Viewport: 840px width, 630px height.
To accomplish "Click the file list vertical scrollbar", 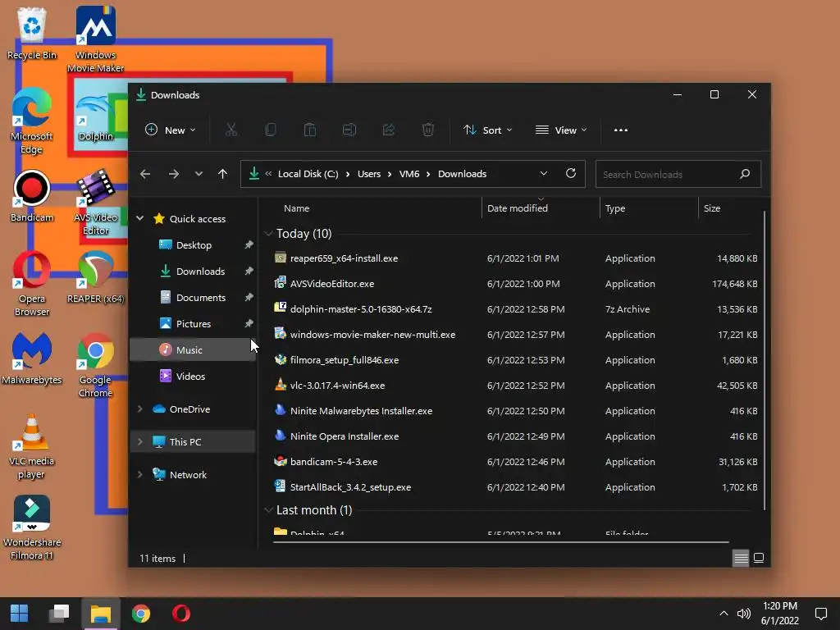I will (x=765, y=360).
